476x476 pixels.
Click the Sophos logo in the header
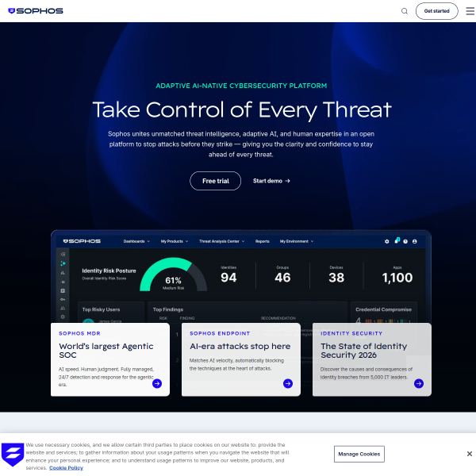[36, 11]
